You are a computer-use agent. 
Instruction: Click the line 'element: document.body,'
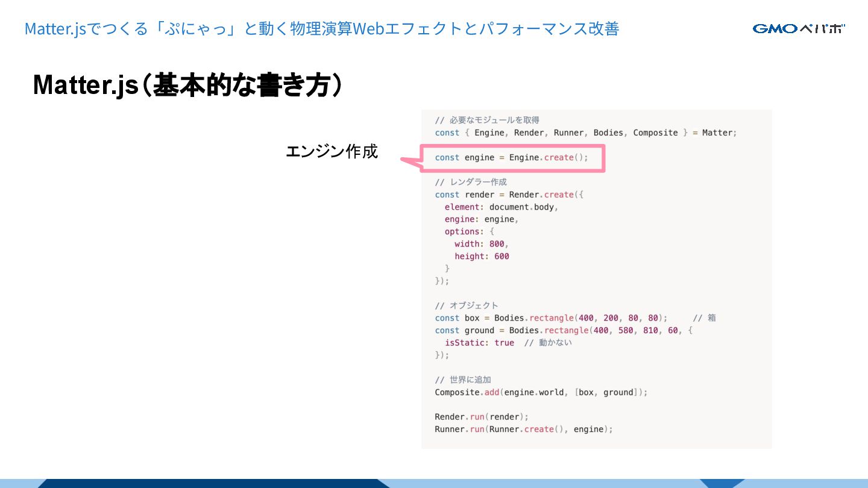click(502, 207)
